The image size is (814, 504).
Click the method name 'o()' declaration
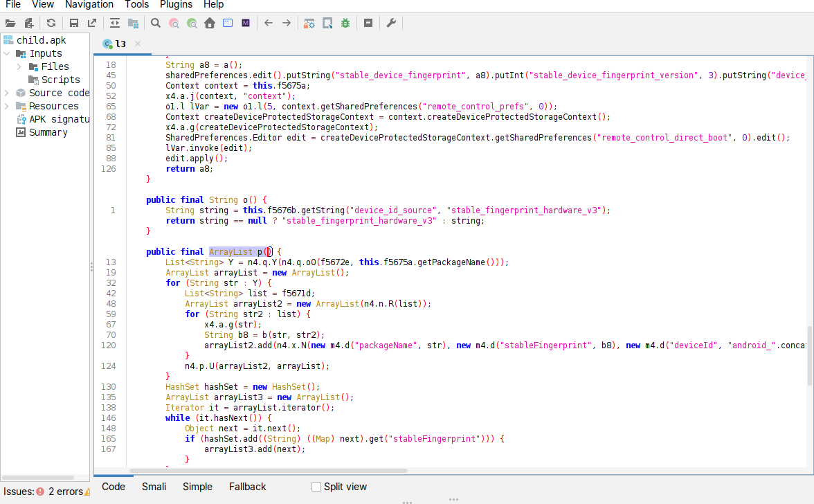click(249, 200)
